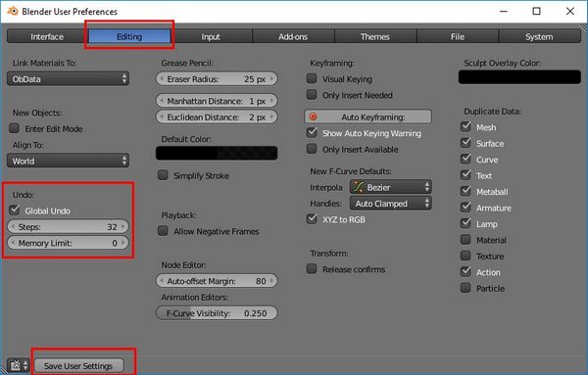This screenshot has height=375, width=588.
Task: Open the Align To World dropdown
Action: tap(68, 161)
